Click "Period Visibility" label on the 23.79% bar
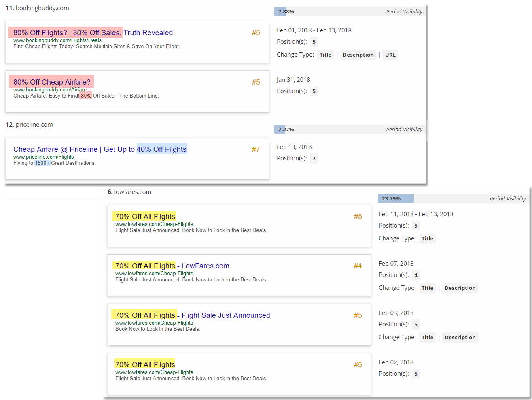532x400 pixels. 508,199
